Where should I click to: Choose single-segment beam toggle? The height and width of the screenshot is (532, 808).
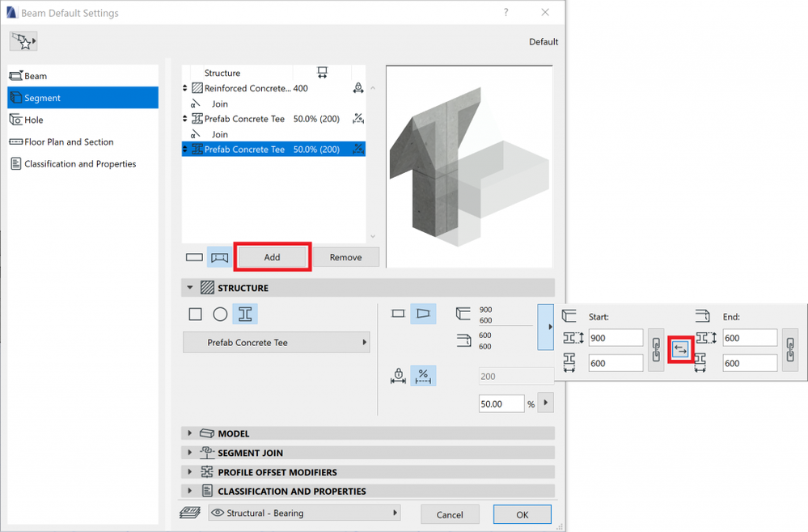point(194,257)
